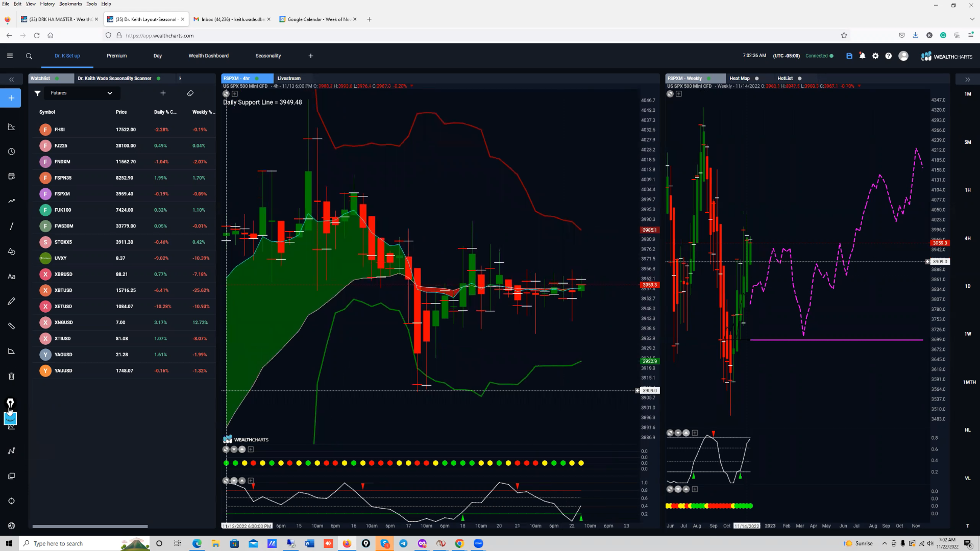Screen dimensions: 980x551
Task: Click the trash delete drawings icon
Action: click(11, 376)
